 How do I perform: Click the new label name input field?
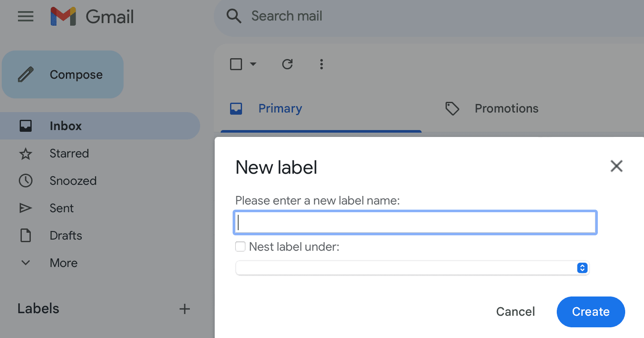click(x=415, y=222)
